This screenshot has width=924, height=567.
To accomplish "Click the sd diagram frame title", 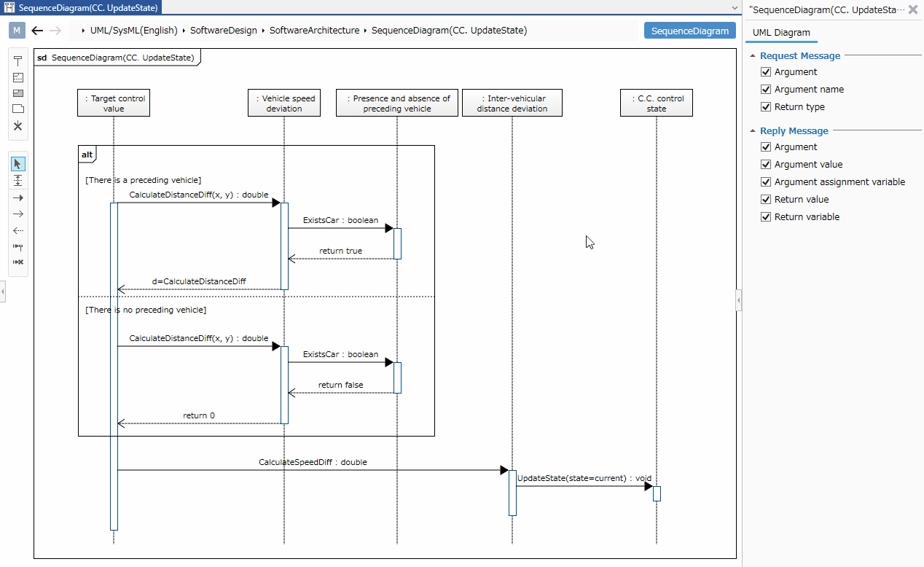I will [x=117, y=58].
